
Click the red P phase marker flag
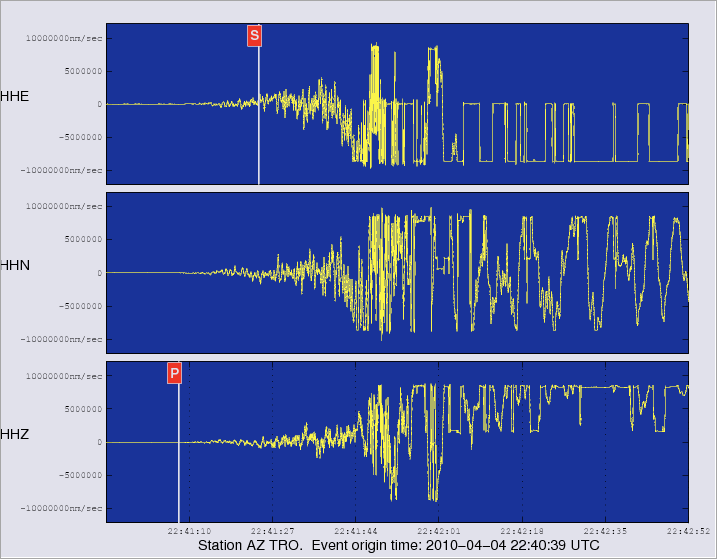click(174, 373)
